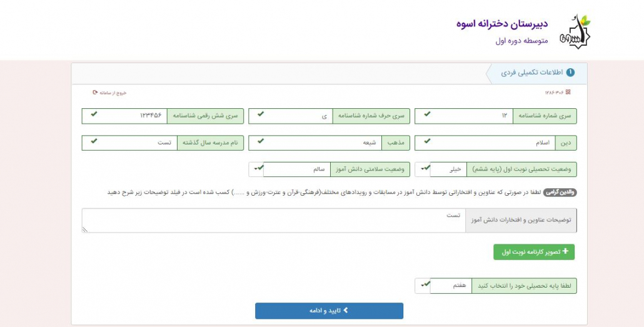Viewport: 644px width, 327px height.
Task: Click the 'نام مدرسه سال گذشته' label
Action: 210,143
